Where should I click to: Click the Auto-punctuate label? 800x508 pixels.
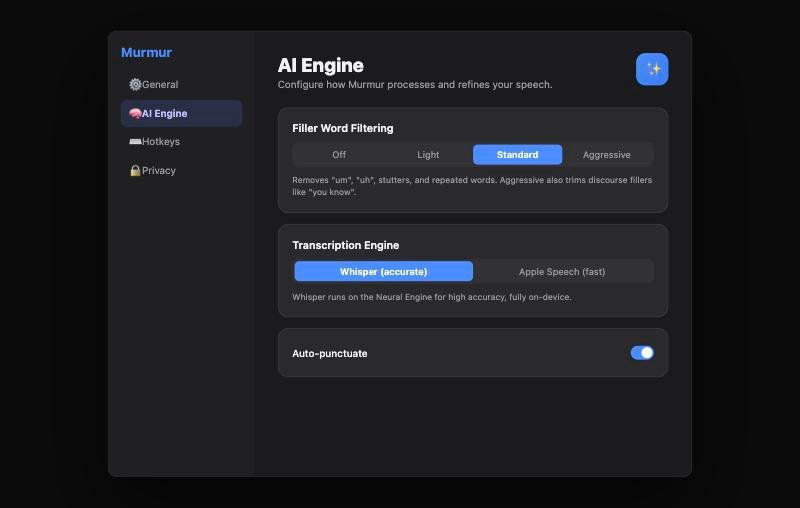coord(330,353)
